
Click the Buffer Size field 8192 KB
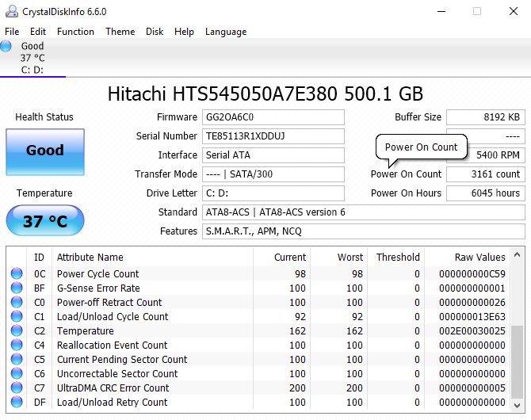tap(486, 117)
